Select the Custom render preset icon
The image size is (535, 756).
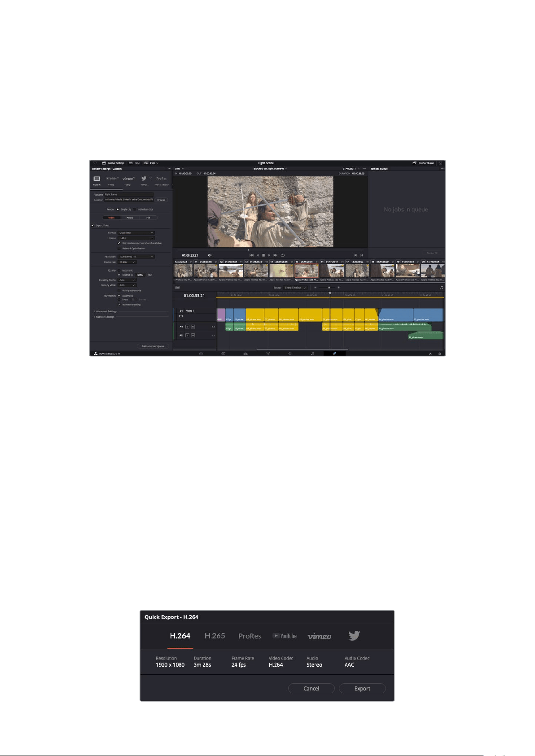pyautogui.click(x=96, y=179)
